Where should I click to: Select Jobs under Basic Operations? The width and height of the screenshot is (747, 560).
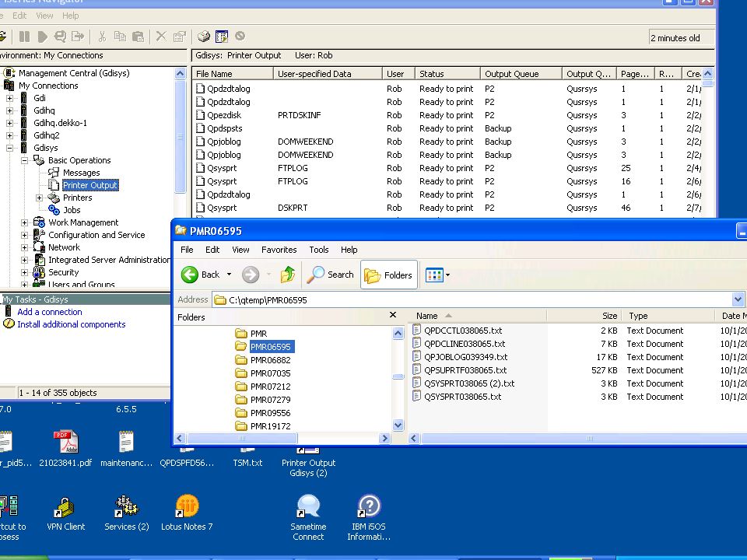click(72, 210)
